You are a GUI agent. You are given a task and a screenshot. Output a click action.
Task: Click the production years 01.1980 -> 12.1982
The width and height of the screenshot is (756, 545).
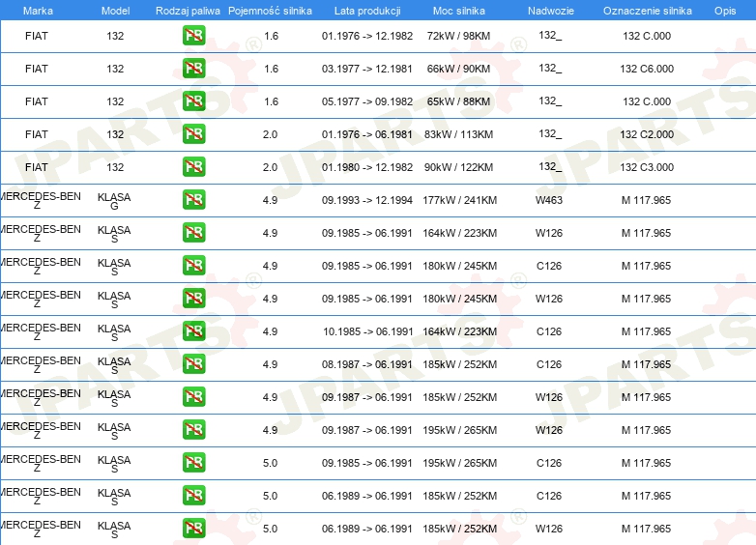click(367, 167)
